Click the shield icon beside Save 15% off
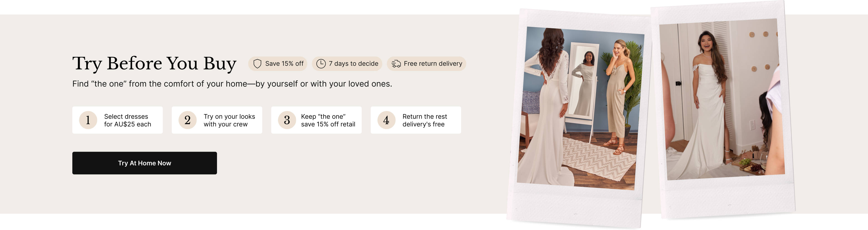This screenshot has height=230, width=868. click(x=257, y=64)
